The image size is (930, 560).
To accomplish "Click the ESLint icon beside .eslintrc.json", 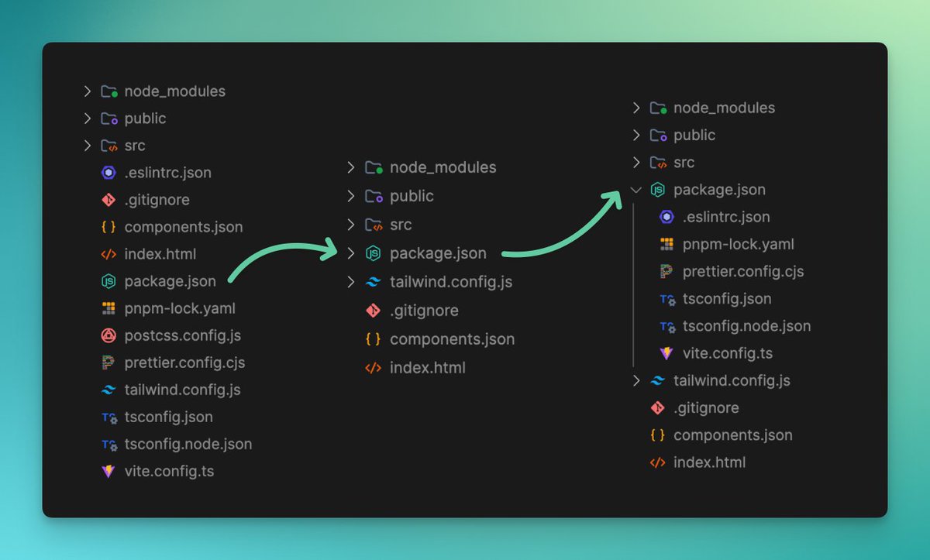I will point(108,172).
